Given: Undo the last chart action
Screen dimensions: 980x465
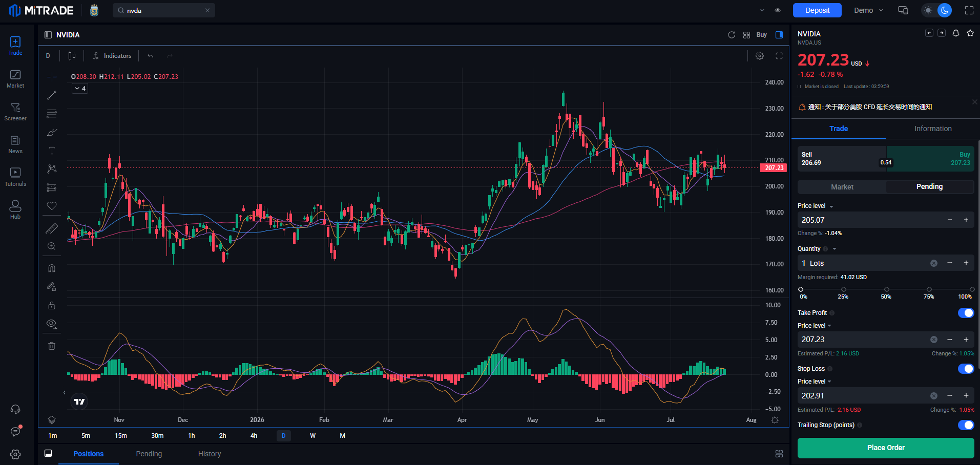Looking at the screenshot, I should (151, 56).
